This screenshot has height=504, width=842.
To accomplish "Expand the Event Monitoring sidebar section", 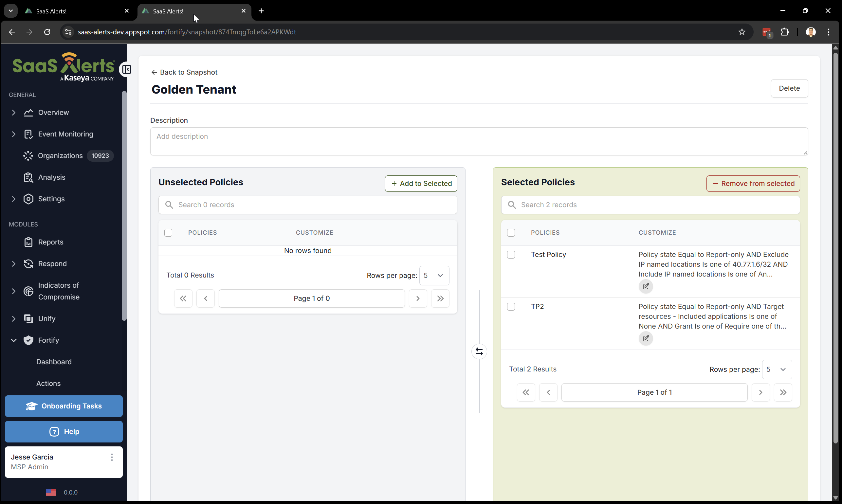I will [14, 134].
